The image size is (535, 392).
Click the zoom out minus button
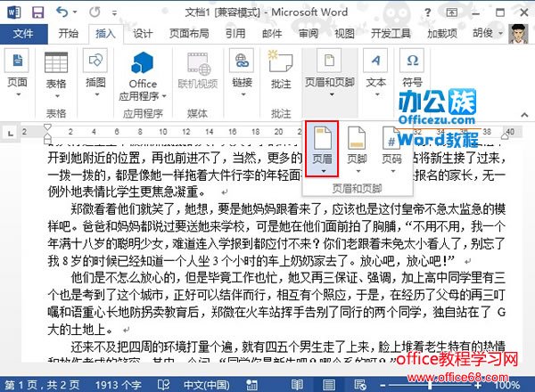[x=383, y=386]
